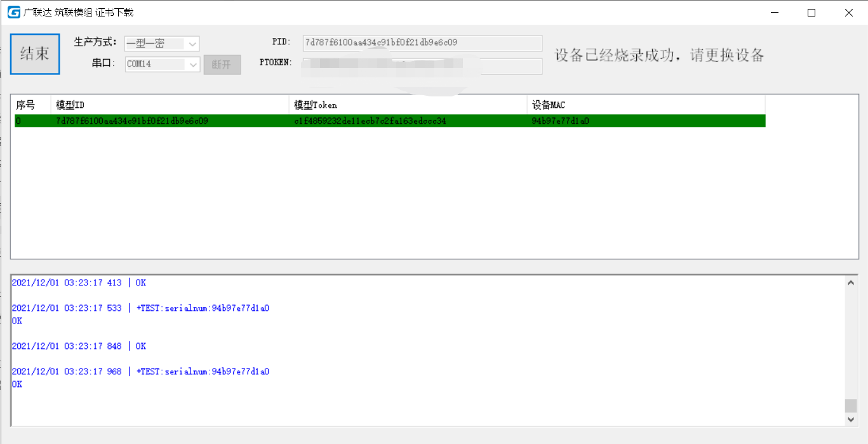
Task: Click the 结束 button
Action: click(x=34, y=54)
